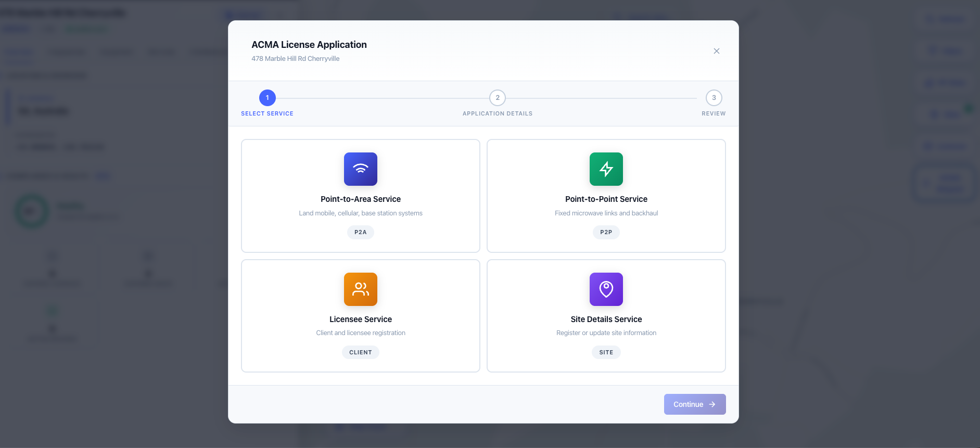Choose the Point-to-Area Service title

pyautogui.click(x=361, y=199)
